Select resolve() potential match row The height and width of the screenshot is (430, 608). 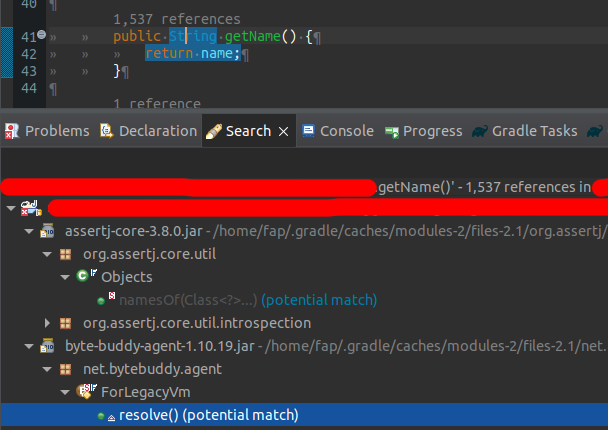304,415
